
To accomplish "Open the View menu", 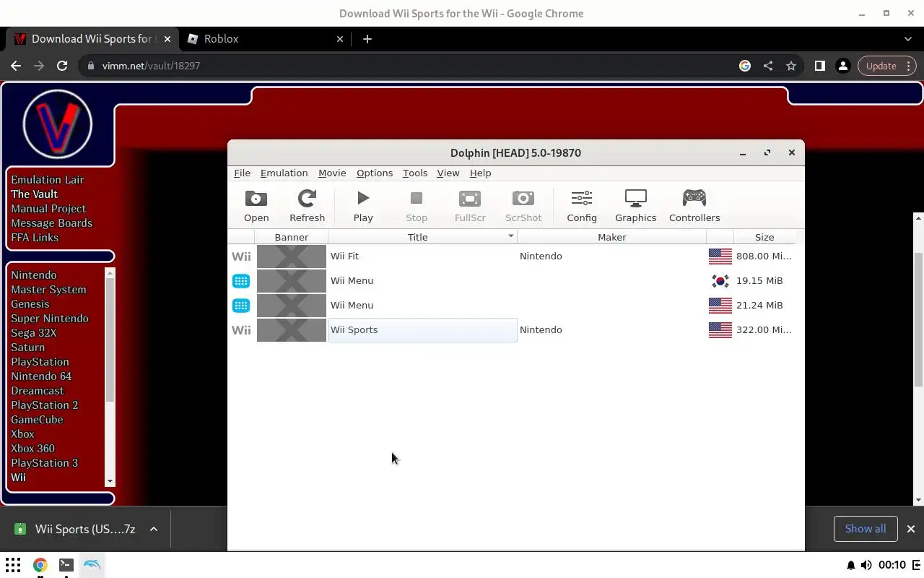I will point(448,173).
